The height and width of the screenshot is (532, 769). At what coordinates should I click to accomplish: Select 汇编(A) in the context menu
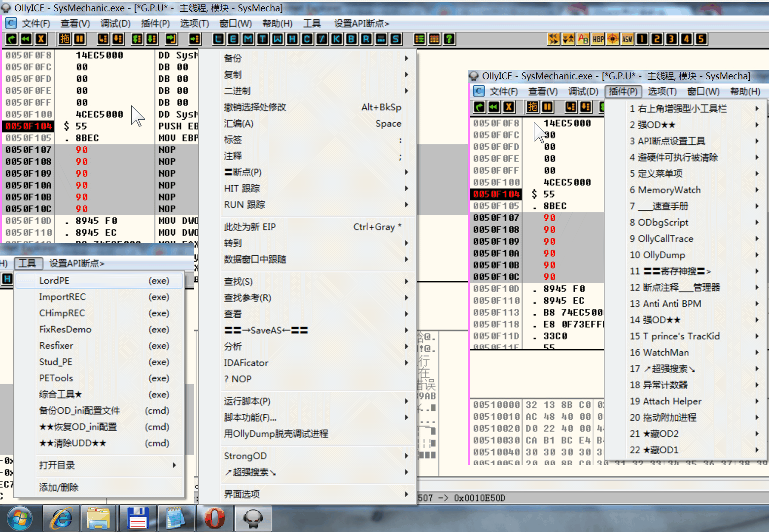click(x=317, y=123)
